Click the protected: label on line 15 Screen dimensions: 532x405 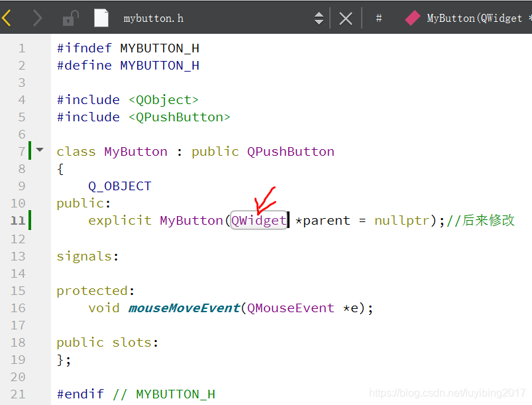(x=95, y=291)
